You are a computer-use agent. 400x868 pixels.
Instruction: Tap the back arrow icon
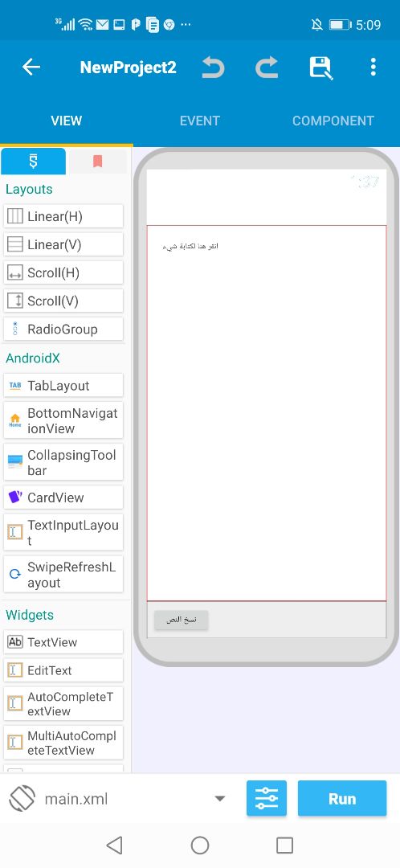click(31, 67)
